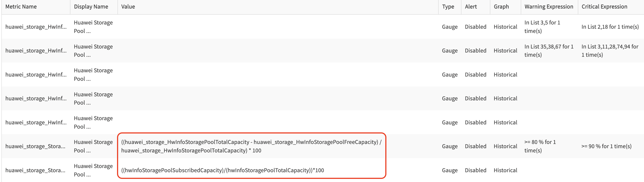The image size is (644, 182).
Task: Select the Warning Expression column header
Action: click(549, 7)
